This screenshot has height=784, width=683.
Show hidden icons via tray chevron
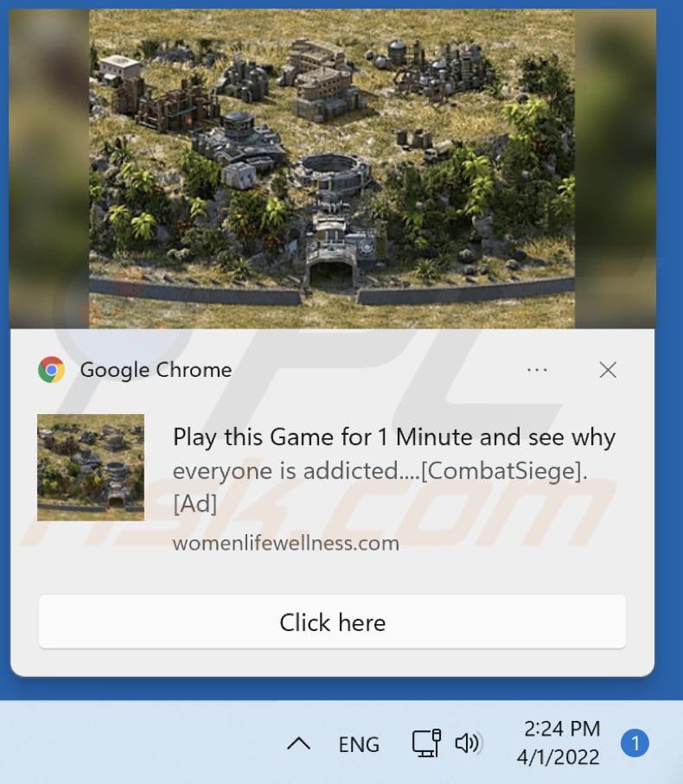(x=298, y=743)
